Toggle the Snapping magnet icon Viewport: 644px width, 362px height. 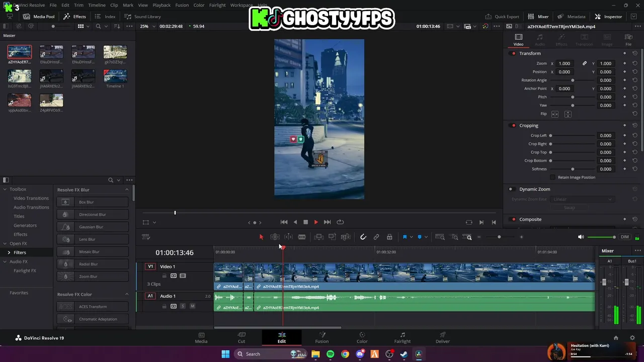(x=363, y=237)
